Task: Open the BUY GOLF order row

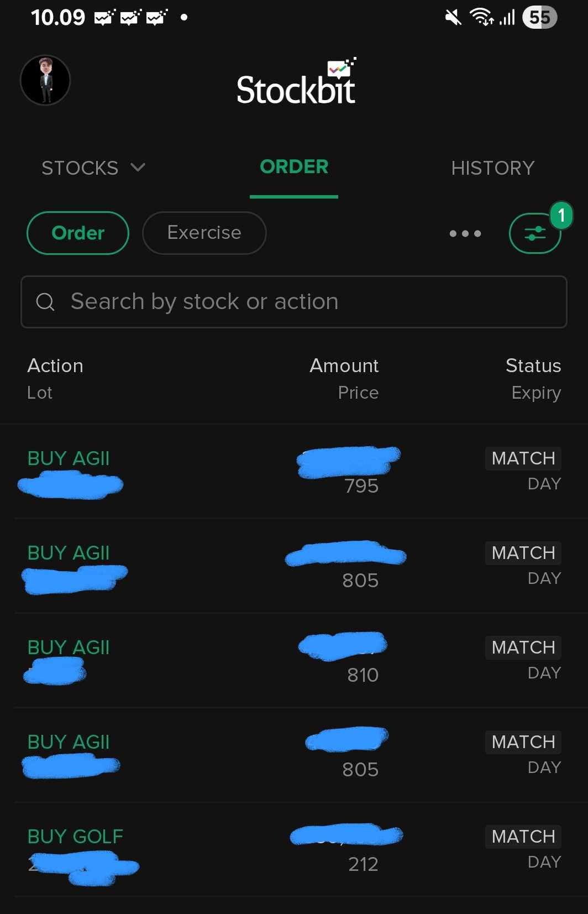Action: click(x=294, y=849)
